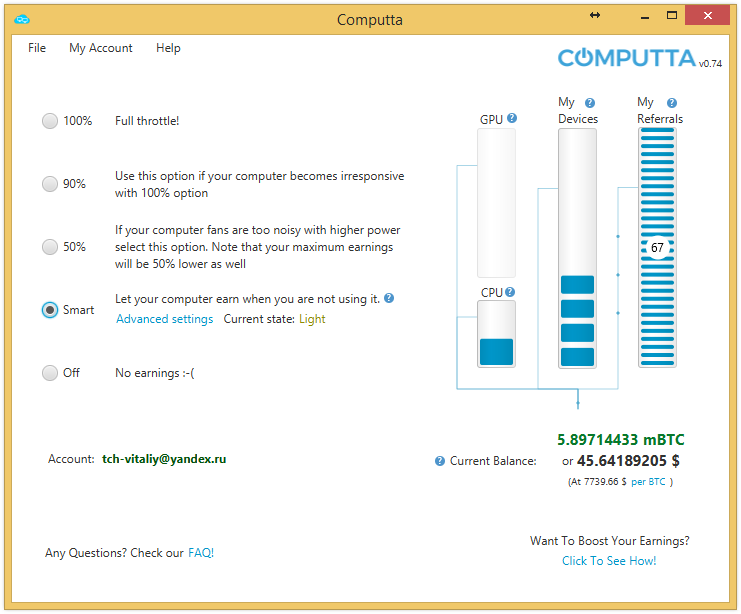The height and width of the screenshot is (614, 741).
Task: Select the 90% power radio button
Action: click(x=50, y=184)
